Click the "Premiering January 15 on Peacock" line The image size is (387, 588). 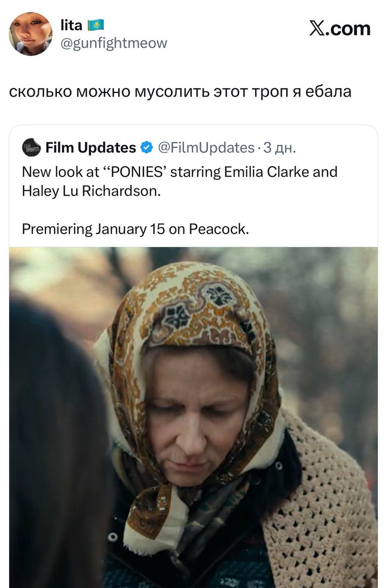coord(135,228)
